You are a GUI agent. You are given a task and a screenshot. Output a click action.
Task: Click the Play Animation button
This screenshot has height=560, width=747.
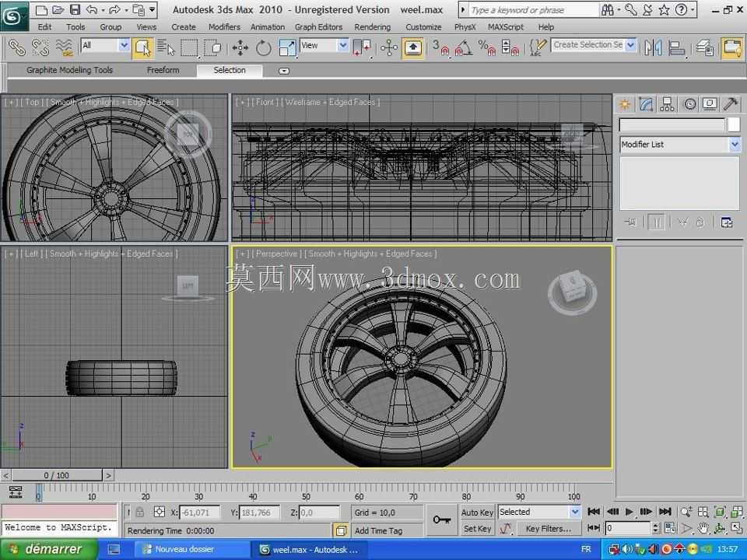click(630, 512)
